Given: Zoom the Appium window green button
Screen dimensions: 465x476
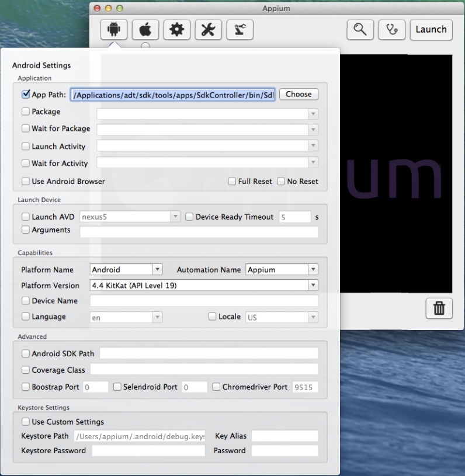Looking at the screenshot, I should click(120, 8).
